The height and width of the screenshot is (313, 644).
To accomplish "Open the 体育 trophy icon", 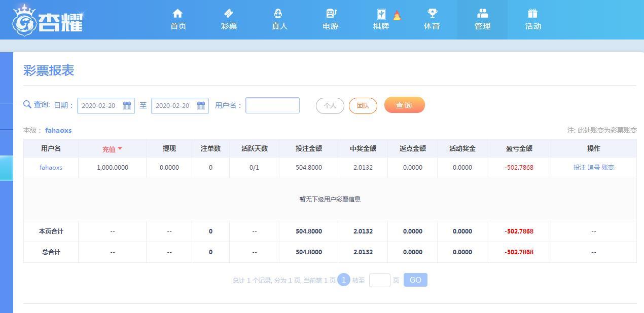I will [432, 13].
